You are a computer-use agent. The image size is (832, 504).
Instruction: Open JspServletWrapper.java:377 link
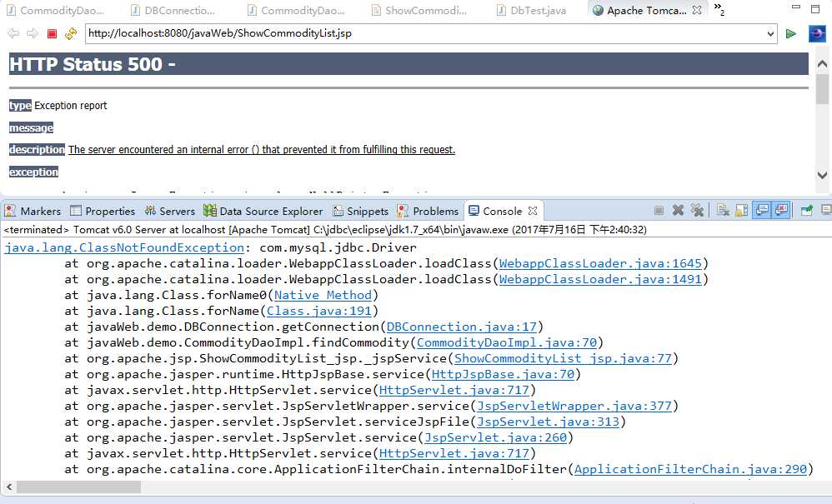[x=574, y=406]
